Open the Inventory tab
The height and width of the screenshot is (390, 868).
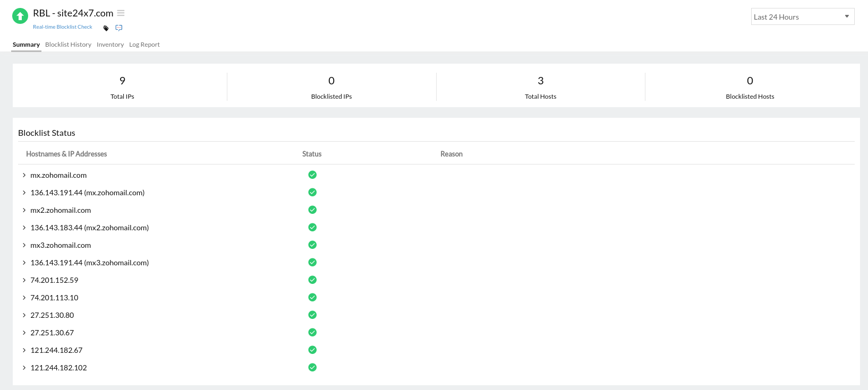click(x=110, y=45)
